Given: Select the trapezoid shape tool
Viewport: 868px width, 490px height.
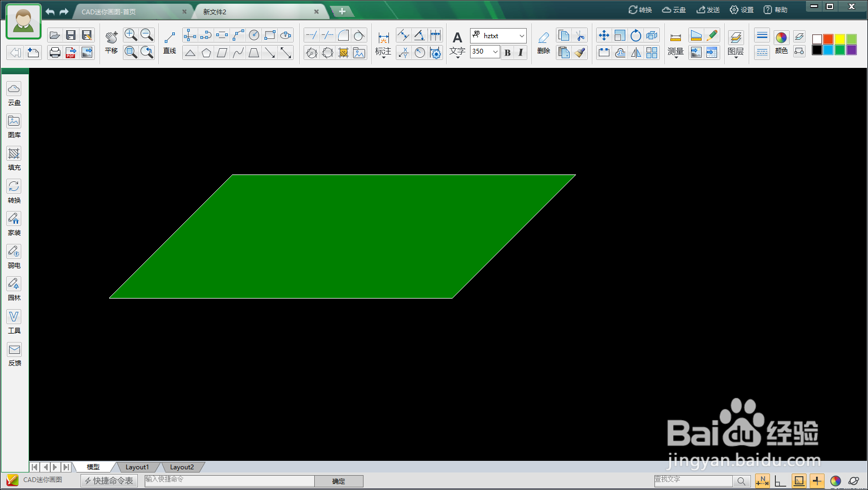Looking at the screenshot, I should pyautogui.click(x=254, y=52).
